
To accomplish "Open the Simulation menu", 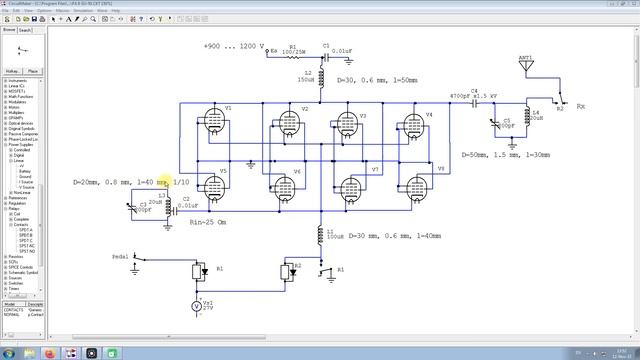I will pos(83,11).
